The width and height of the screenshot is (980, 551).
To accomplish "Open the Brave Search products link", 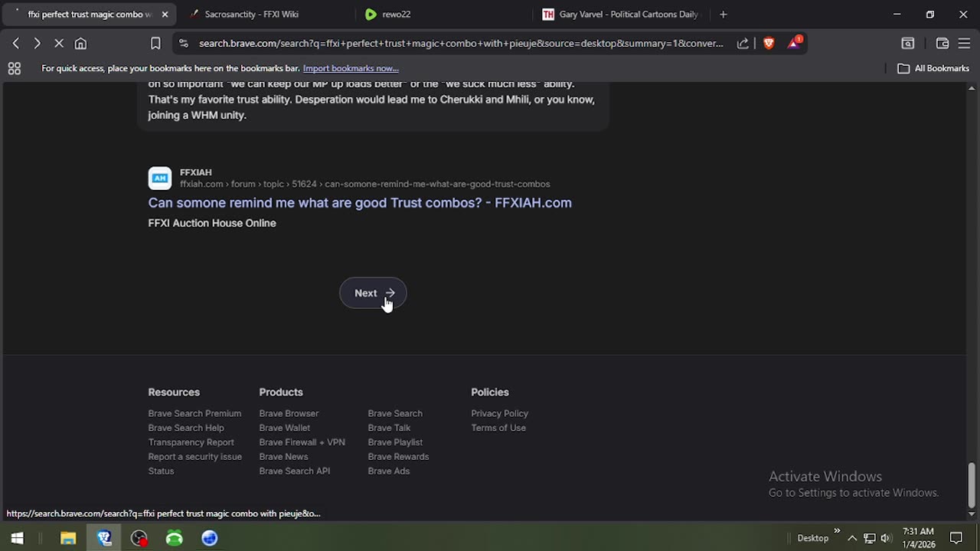I will pos(395,413).
